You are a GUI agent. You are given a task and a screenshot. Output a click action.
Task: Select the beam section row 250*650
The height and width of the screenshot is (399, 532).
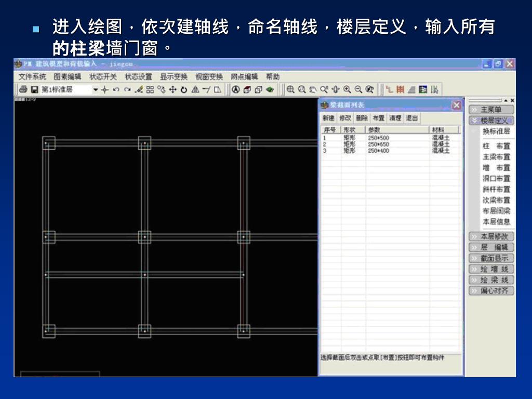[x=390, y=144]
